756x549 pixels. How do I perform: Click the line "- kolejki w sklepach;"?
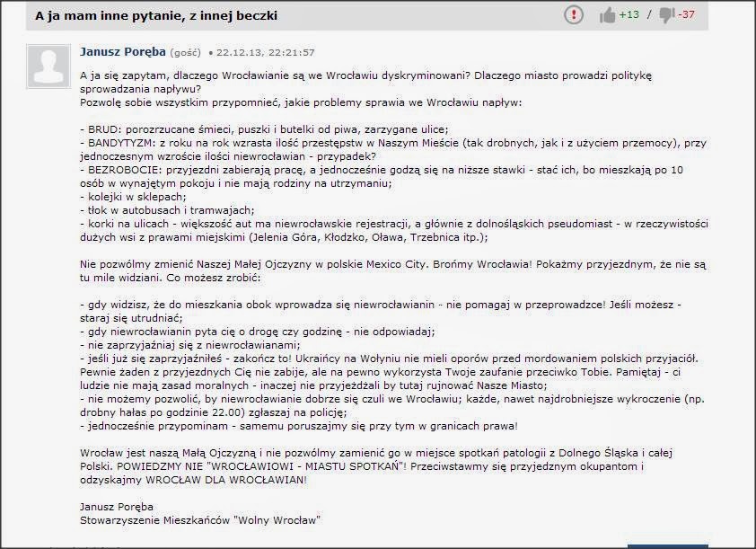(x=133, y=197)
